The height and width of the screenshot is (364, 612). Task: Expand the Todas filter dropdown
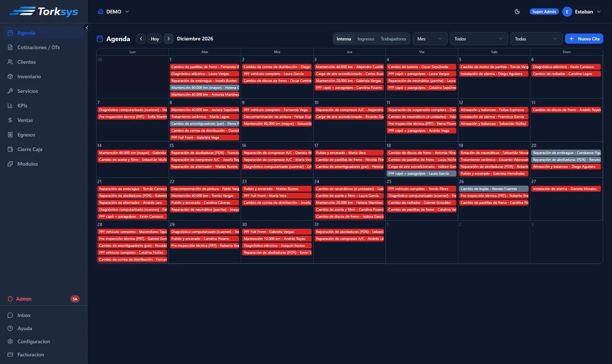536,39
